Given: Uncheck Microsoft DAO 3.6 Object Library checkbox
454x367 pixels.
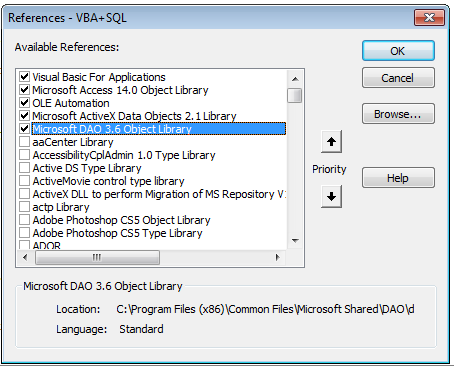Looking at the screenshot, I should click(x=24, y=129).
